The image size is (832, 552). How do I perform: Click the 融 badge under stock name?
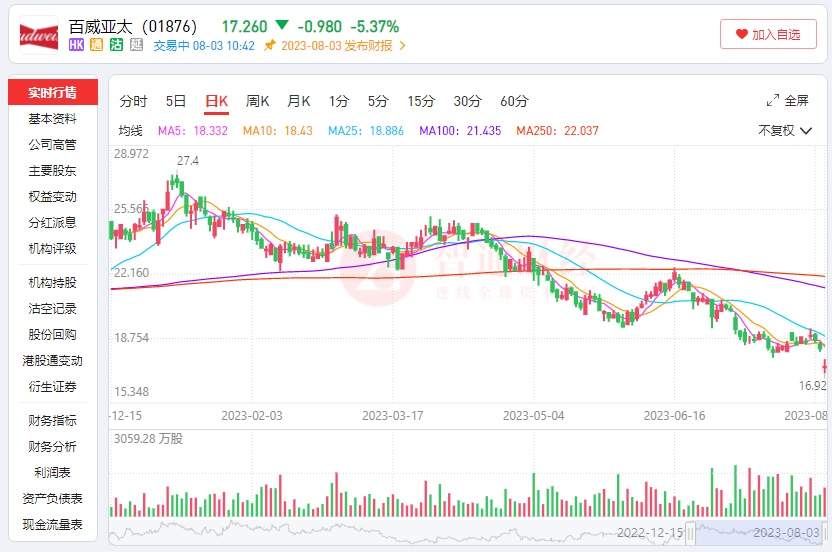click(136, 46)
